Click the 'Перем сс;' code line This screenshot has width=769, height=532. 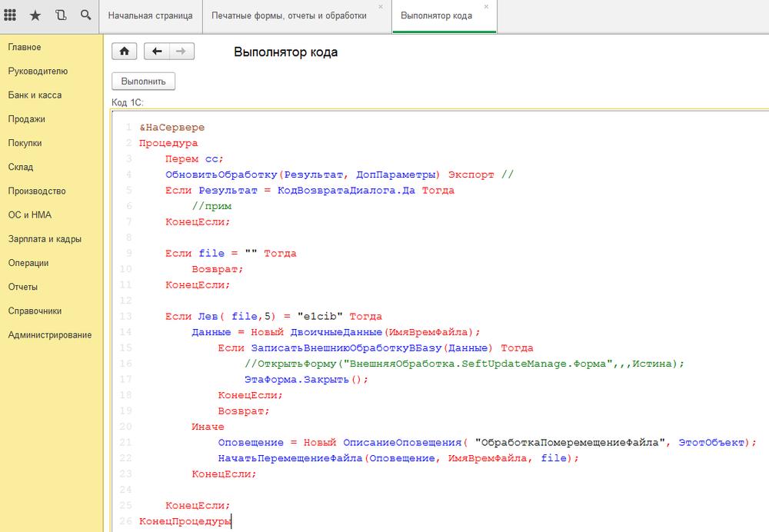(195, 159)
